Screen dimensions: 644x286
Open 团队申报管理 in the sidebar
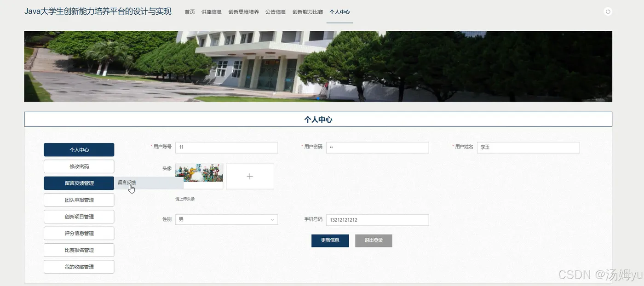tap(79, 200)
